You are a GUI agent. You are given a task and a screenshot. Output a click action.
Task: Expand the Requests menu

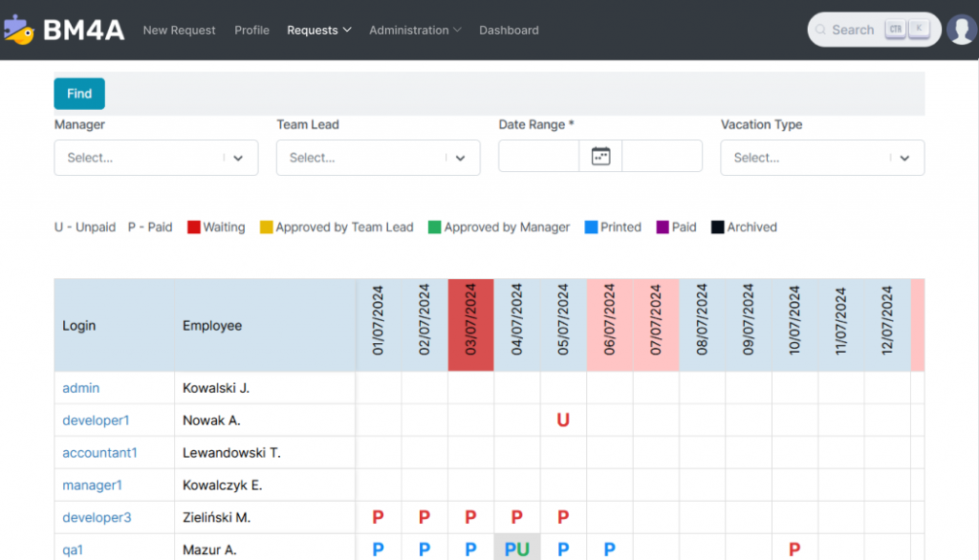coord(319,30)
